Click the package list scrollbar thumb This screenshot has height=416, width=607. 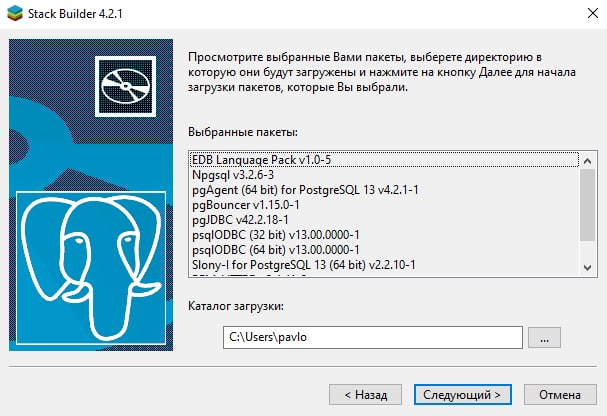pyautogui.click(x=587, y=205)
